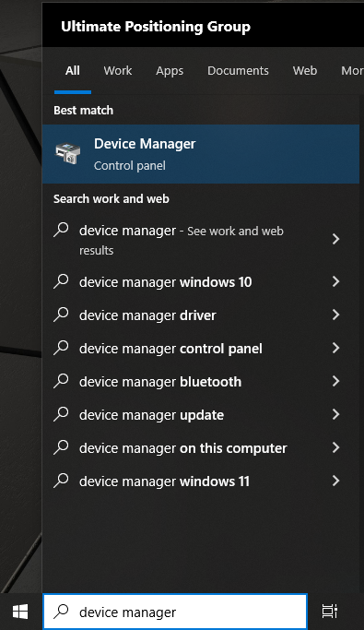Expand 'device manager control panel' chevron
Screen dimensions: 364x630
pos(336,348)
